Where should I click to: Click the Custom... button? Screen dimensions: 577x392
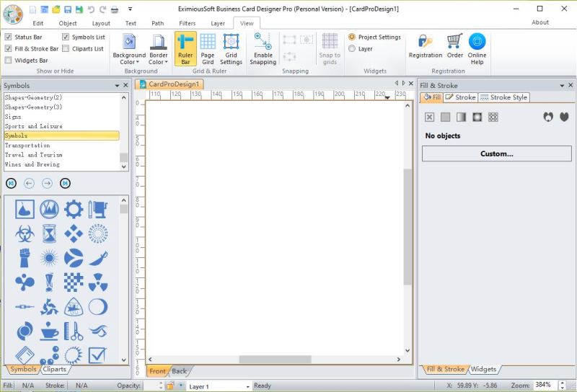(497, 153)
